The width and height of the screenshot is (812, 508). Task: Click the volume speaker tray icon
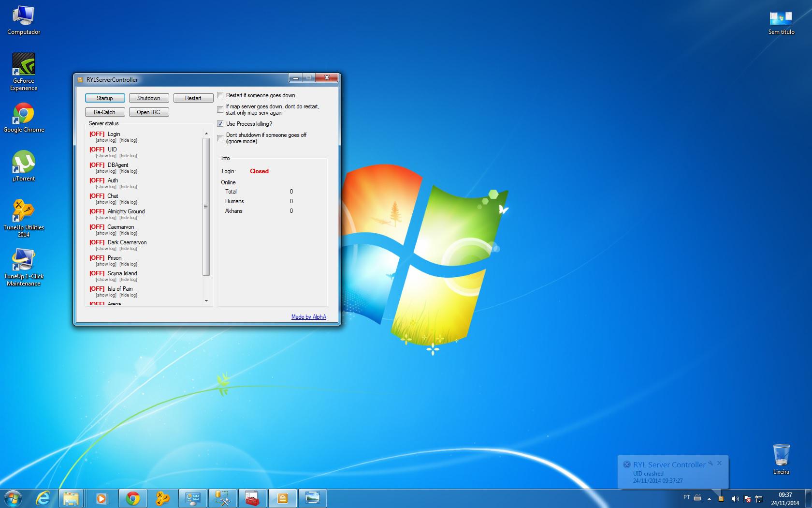pos(735,498)
